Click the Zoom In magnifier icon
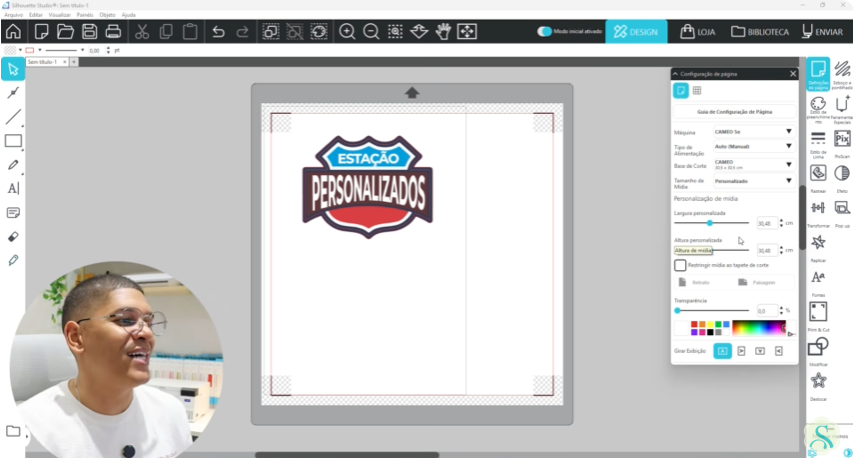853x458 pixels. click(x=347, y=32)
